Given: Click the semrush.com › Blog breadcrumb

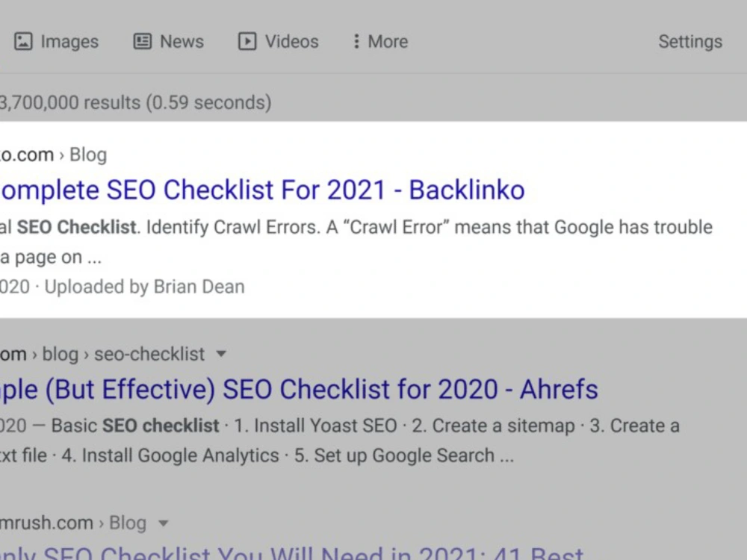Looking at the screenshot, I should (73, 523).
